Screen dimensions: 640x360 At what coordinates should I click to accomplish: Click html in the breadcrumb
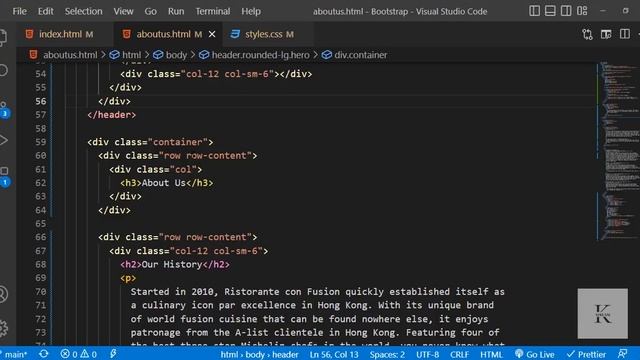click(x=131, y=55)
